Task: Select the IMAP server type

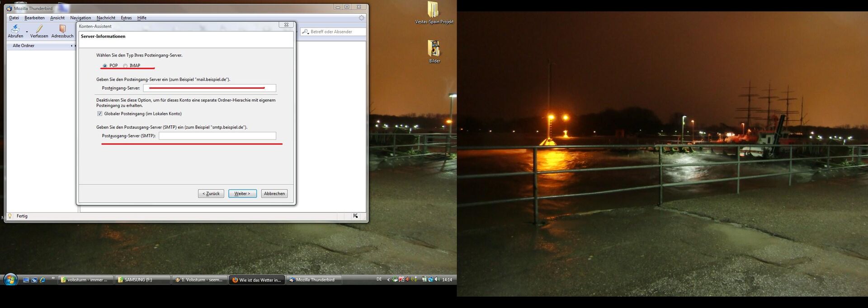Action: (125, 66)
